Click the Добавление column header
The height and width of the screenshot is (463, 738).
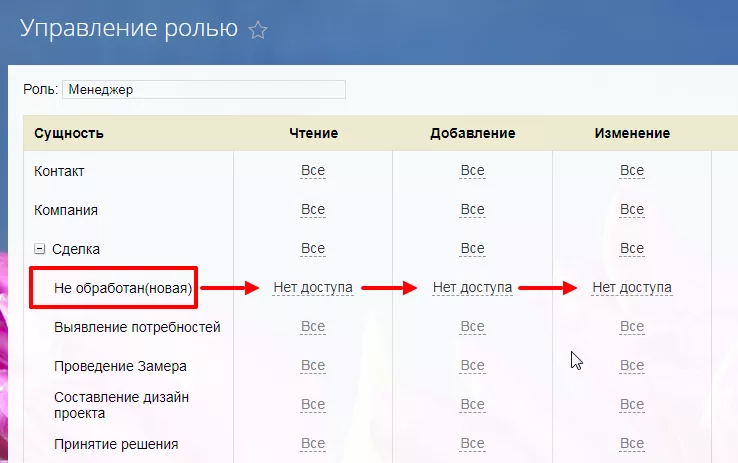tap(473, 133)
